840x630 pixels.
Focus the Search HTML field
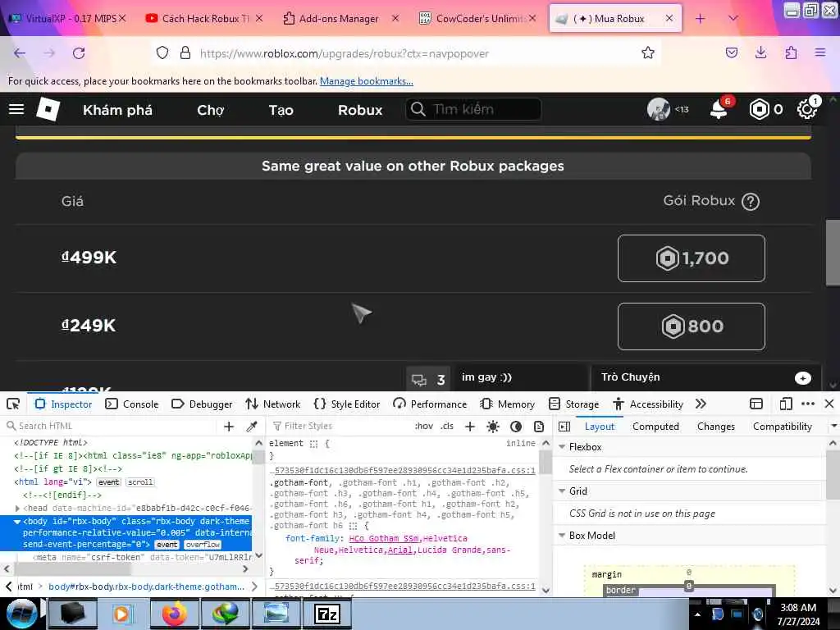(110, 426)
